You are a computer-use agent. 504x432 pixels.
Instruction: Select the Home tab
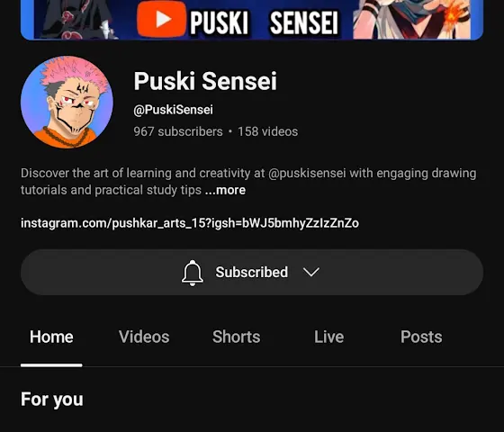pos(51,337)
